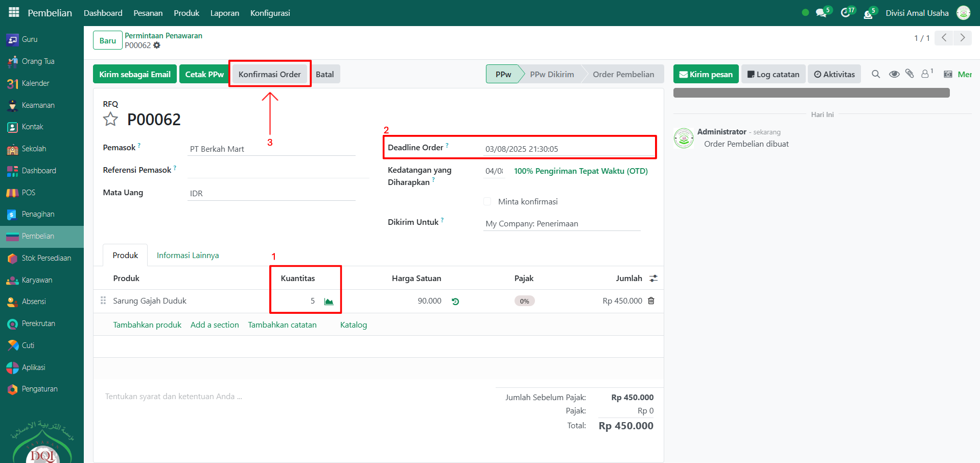Screen dimensions: 980x463
Task: Enable the Minta konfirmasi checkbox
Action: [x=487, y=202]
